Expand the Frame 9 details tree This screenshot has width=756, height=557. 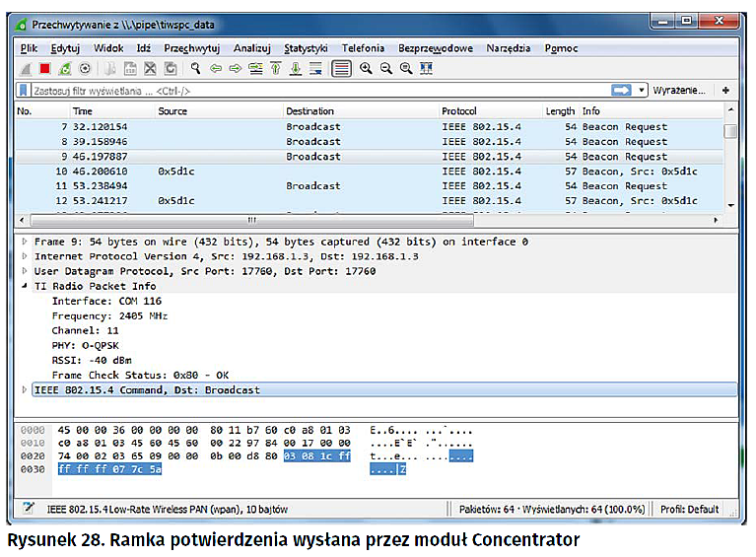coord(25,242)
